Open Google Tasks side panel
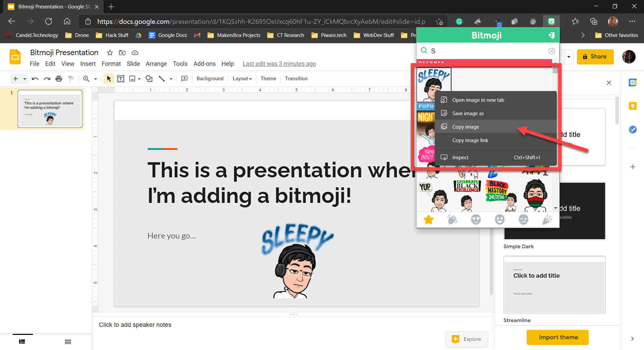 click(633, 129)
